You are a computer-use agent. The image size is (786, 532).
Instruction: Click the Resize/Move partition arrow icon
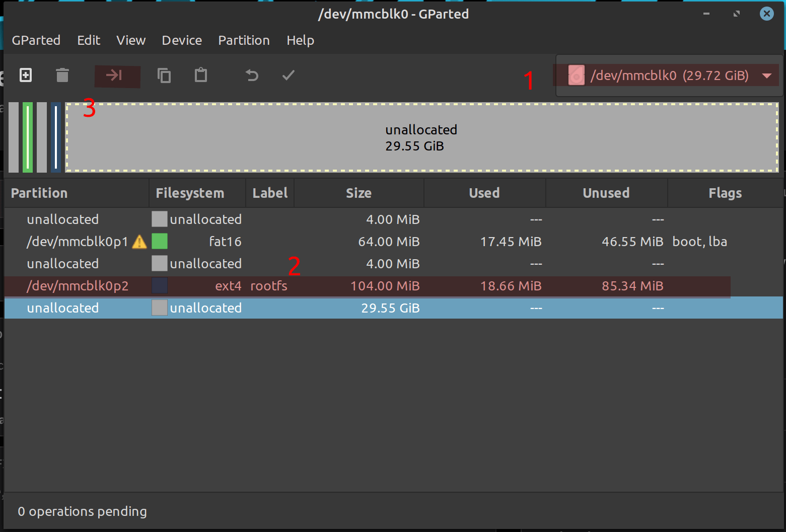[x=114, y=75]
